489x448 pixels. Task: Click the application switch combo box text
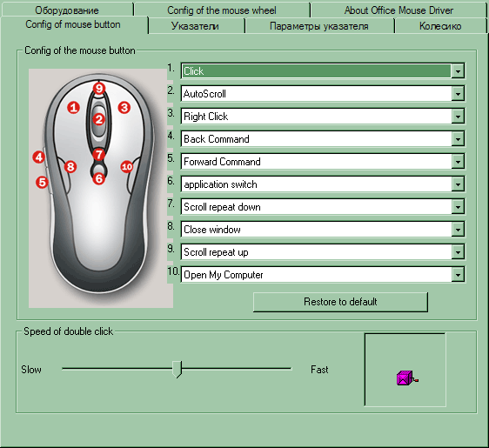tap(220, 184)
